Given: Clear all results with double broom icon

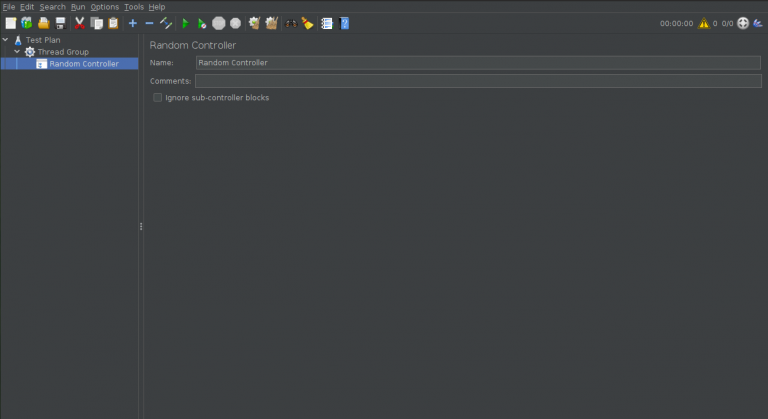Looking at the screenshot, I should coord(271,23).
